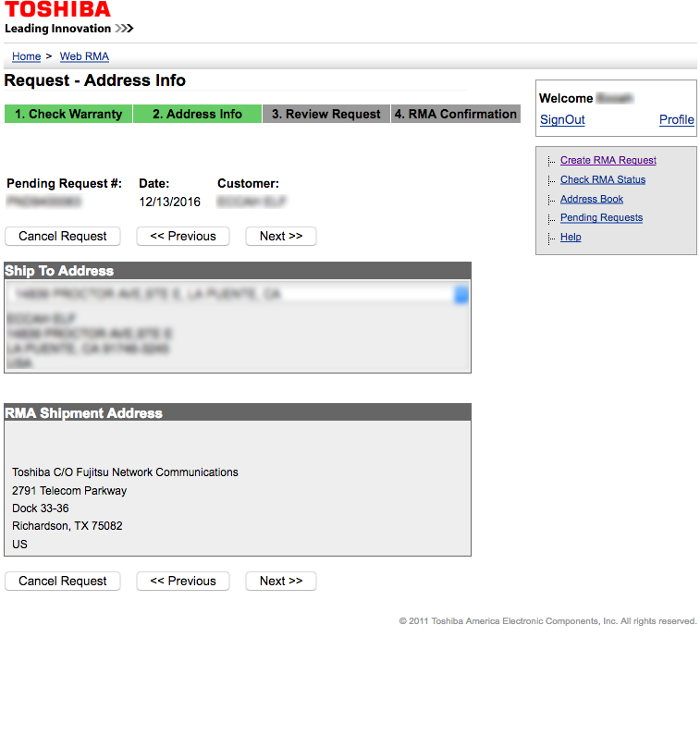Select the 1. Check Warranty step tab
This screenshot has height=735, width=700.
pyautogui.click(x=68, y=114)
